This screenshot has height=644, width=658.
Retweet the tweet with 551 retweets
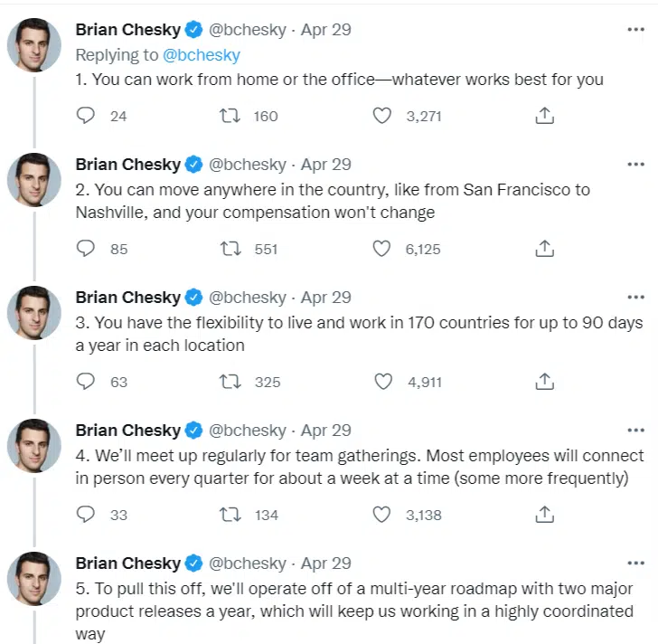(x=230, y=249)
